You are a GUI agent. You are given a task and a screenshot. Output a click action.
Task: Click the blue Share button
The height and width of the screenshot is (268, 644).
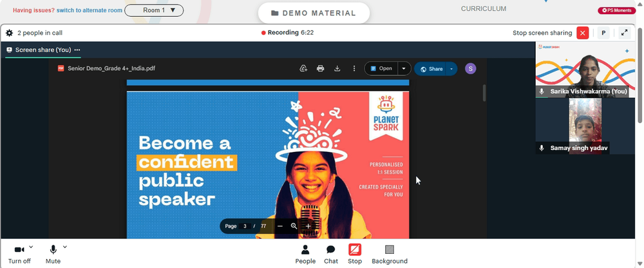point(431,69)
